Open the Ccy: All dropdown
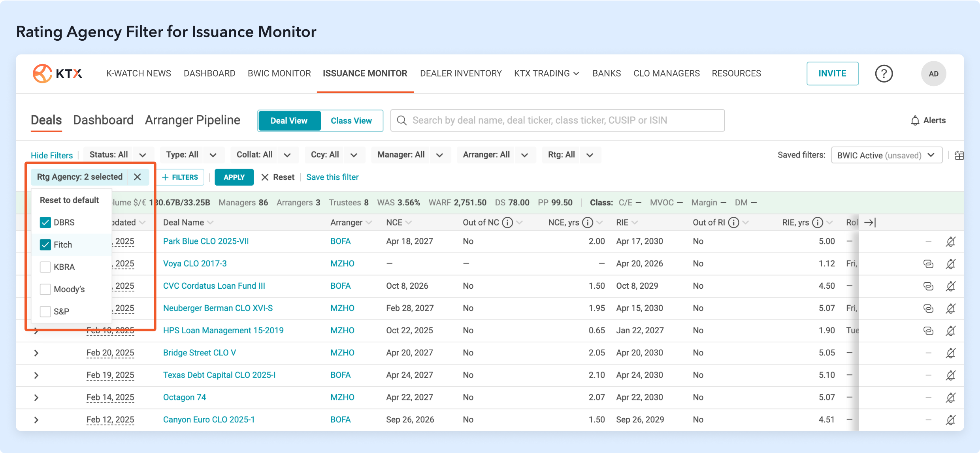This screenshot has height=453, width=980. pyautogui.click(x=334, y=155)
